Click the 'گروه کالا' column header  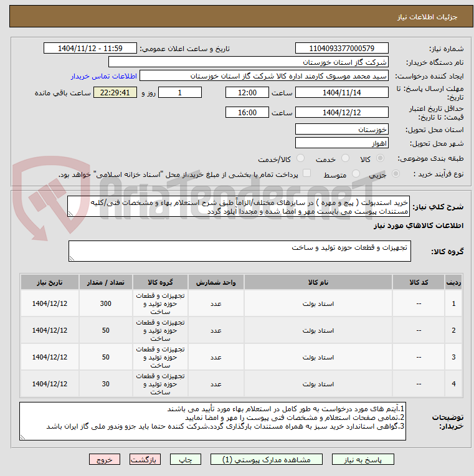tap(160, 282)
